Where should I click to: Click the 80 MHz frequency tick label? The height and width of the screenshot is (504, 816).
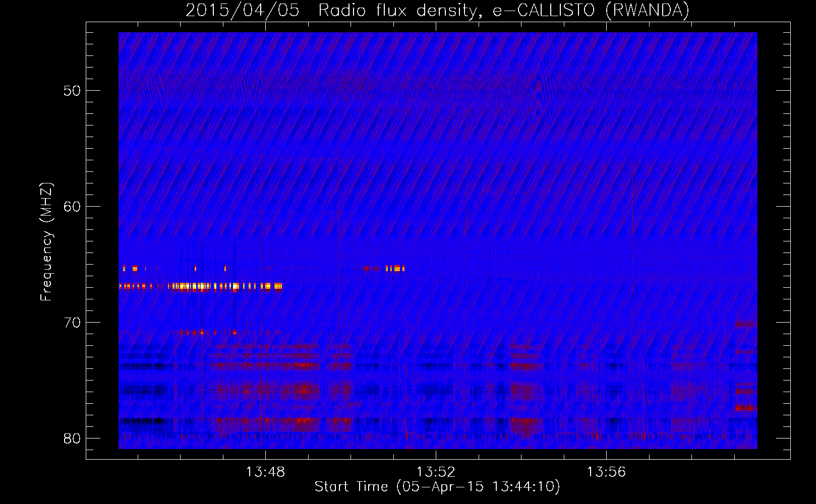coord(72,438)
